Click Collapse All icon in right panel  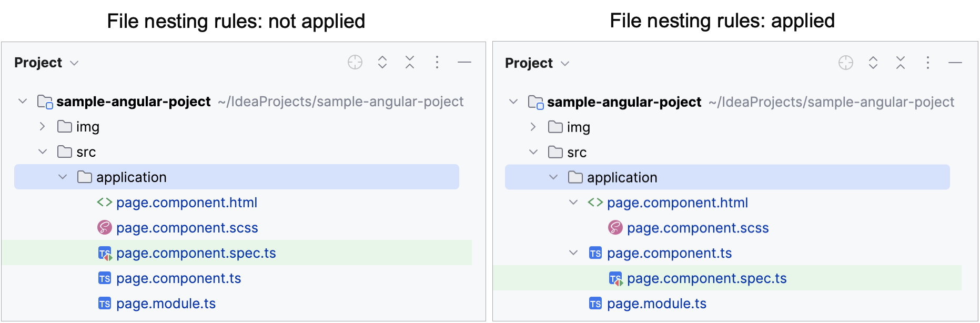(901, 63)
